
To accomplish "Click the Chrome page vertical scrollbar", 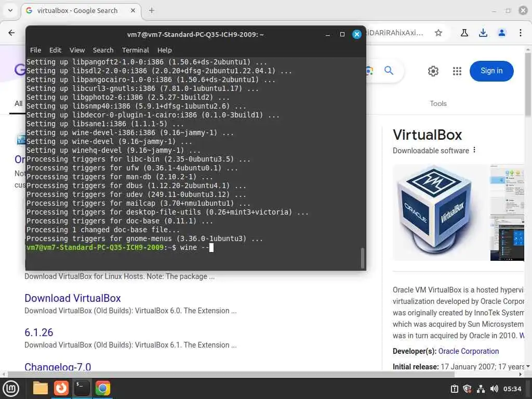I will [x=528, y=85].
